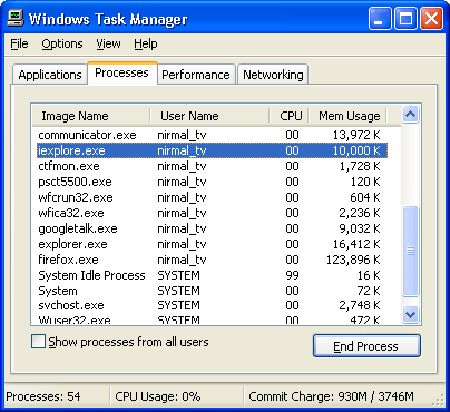450x412 pixels.
Task: Click the window resize grip in corner
Action: 439,401
